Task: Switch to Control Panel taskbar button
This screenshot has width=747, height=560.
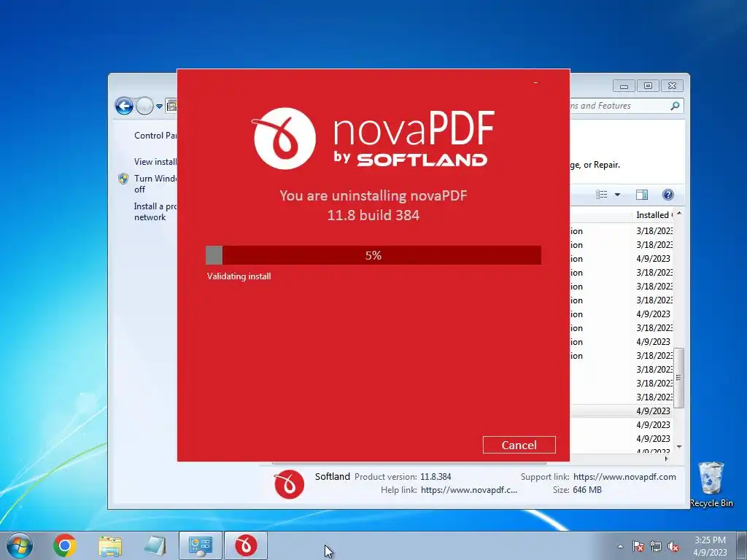Action: (x=200, y=545)
